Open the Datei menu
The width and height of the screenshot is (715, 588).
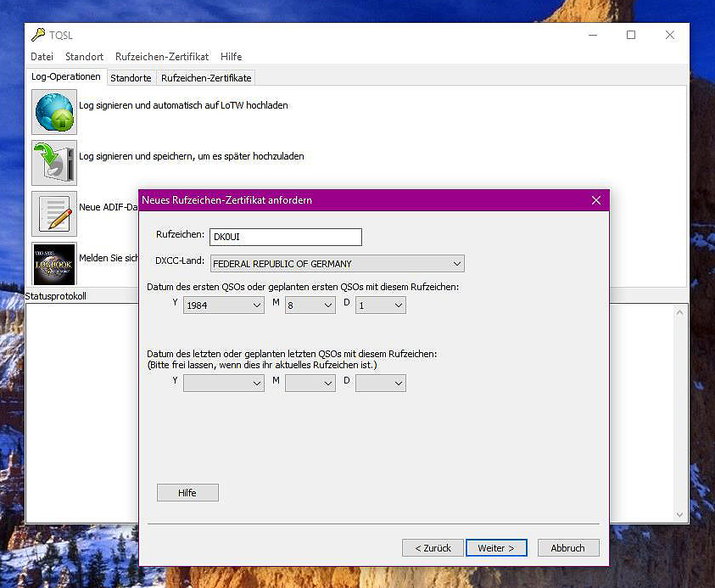point(42,57)
